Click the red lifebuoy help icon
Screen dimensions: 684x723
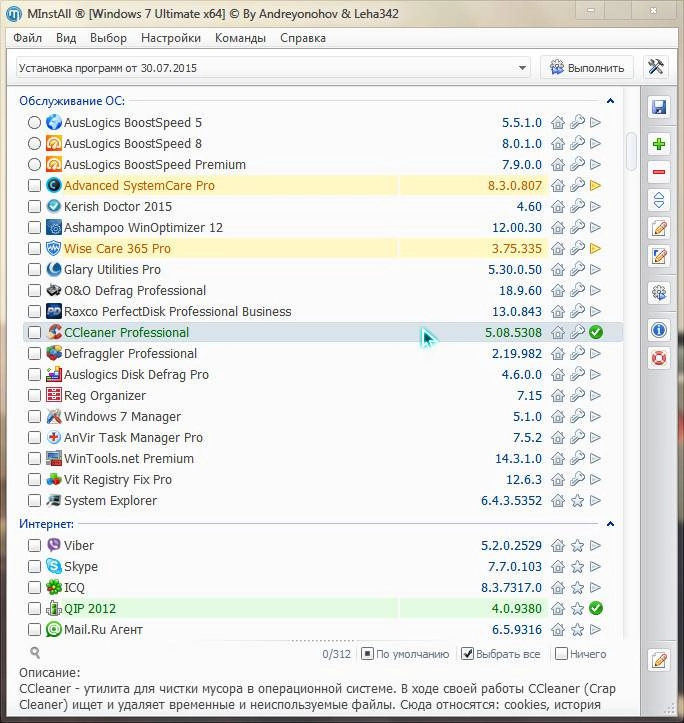659,358
